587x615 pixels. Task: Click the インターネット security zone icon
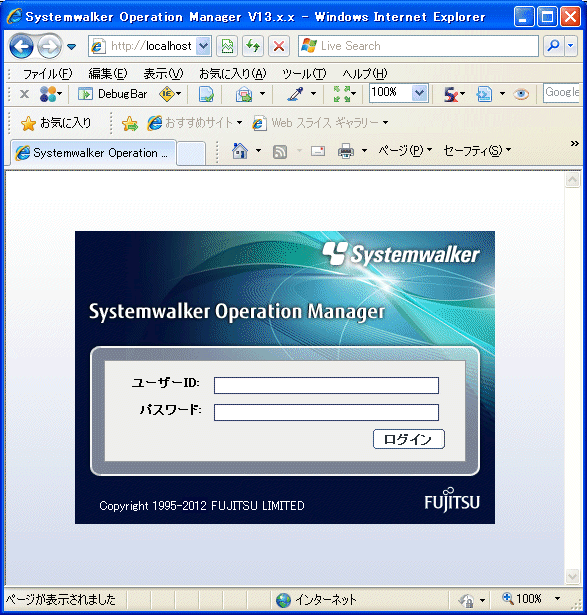coord(284,600)
